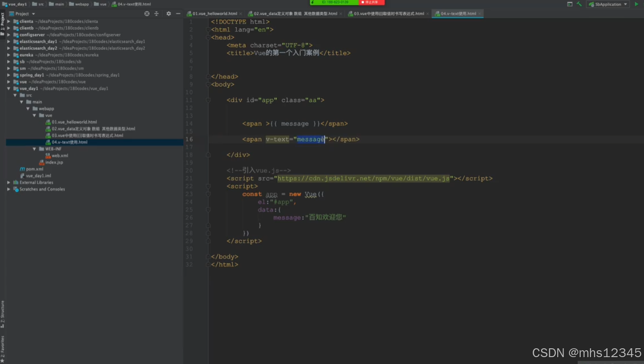Click the build project hammer icon
The width and height of the screenshot is (644, 364).
pyautogui.click(x=579, y=4)
